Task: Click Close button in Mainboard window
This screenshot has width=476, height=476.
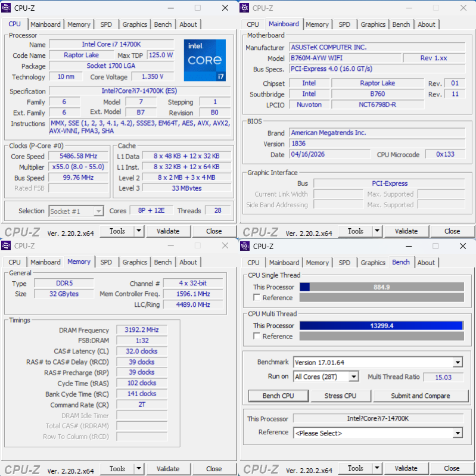Action: click(x=452, y=231)
